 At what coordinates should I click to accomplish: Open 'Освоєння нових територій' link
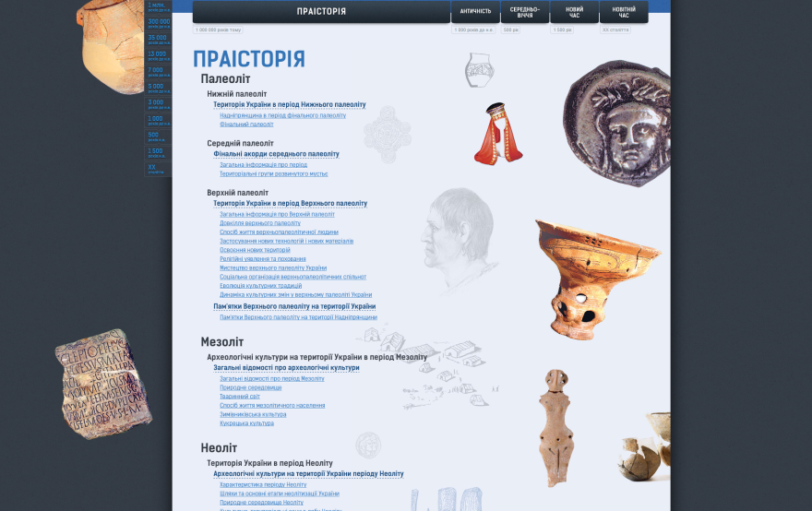click(255, 250)
